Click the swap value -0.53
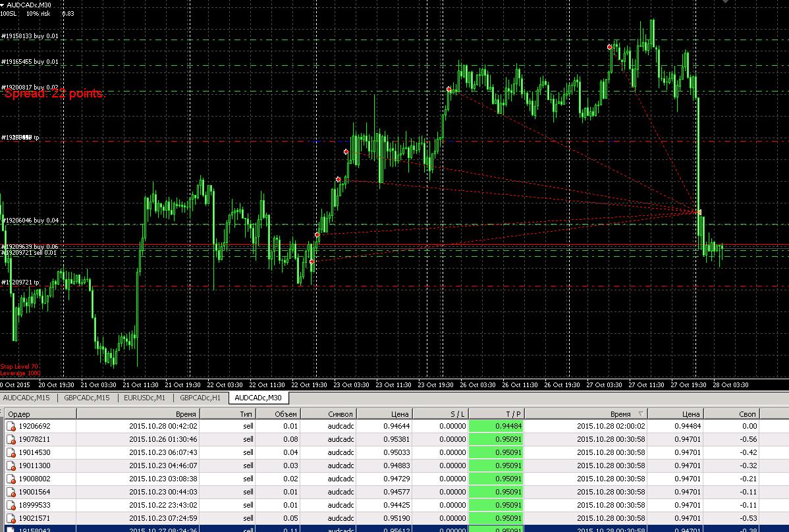 tap(748, 518)
